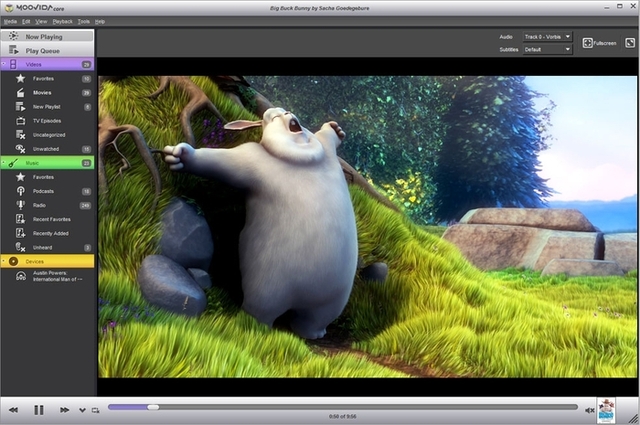Screen dimensions: 640x425
Task: Click the expand video view icon
Action: click(x=630, y=43)
